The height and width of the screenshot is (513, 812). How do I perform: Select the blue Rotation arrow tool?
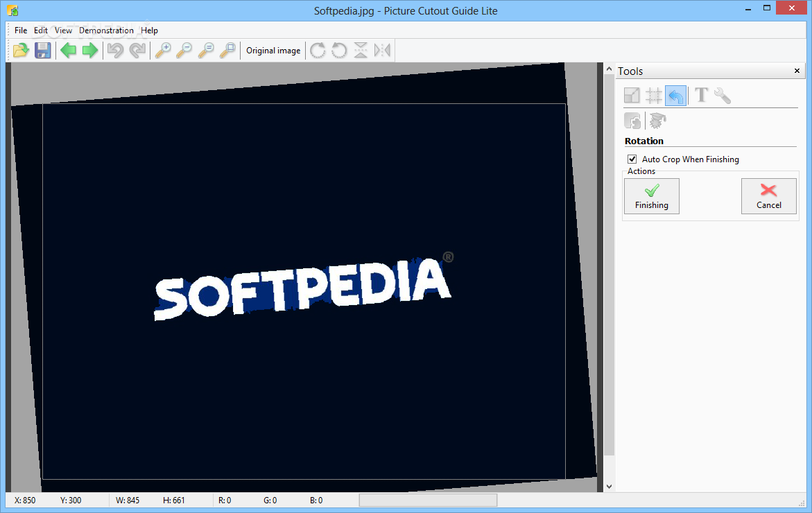(676, 96)
